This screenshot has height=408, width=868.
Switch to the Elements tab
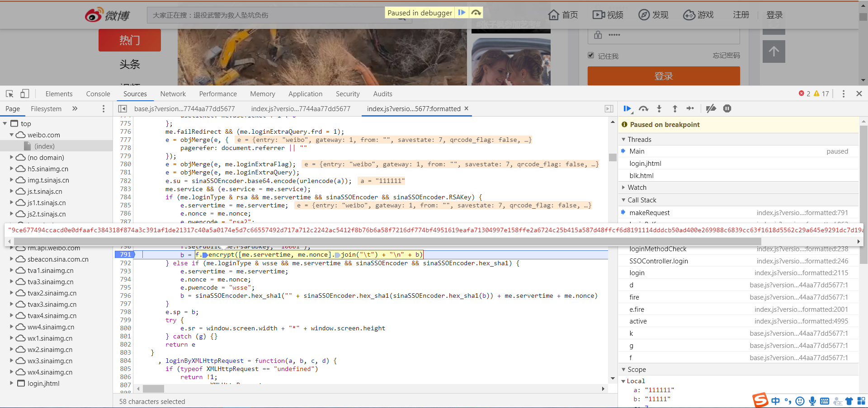59,94
